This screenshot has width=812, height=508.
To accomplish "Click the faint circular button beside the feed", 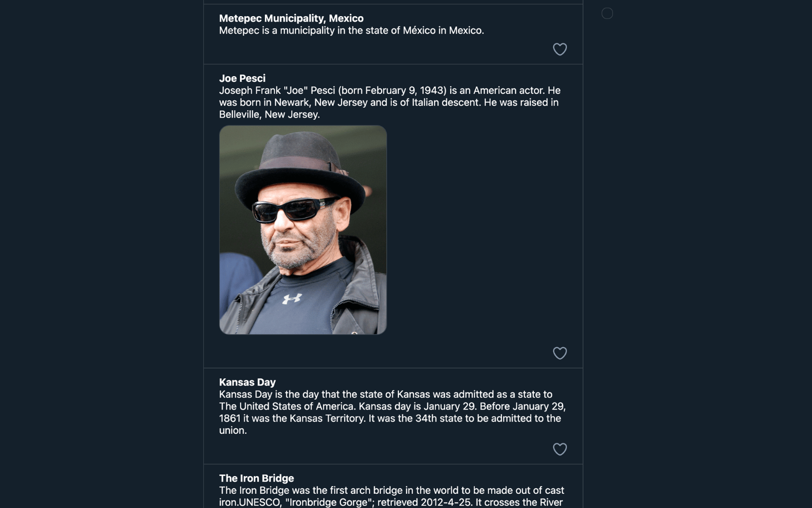I will pyautogui.click(x=607, y=14).
